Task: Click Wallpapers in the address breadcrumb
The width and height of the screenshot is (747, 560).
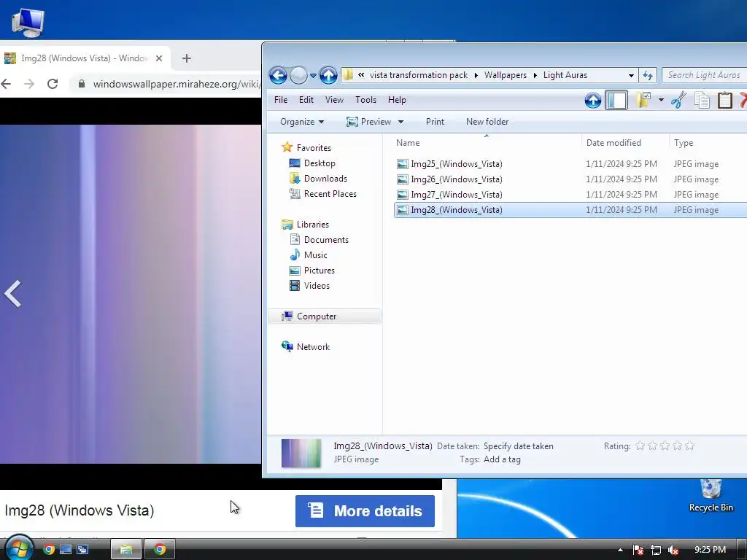Action: tap(506, 75)
